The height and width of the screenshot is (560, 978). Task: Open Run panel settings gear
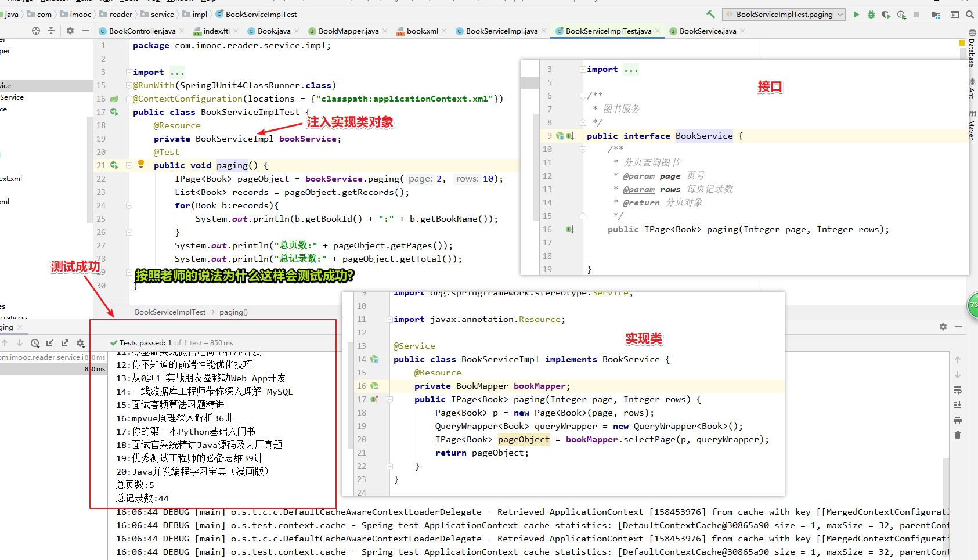pos(943,327)
